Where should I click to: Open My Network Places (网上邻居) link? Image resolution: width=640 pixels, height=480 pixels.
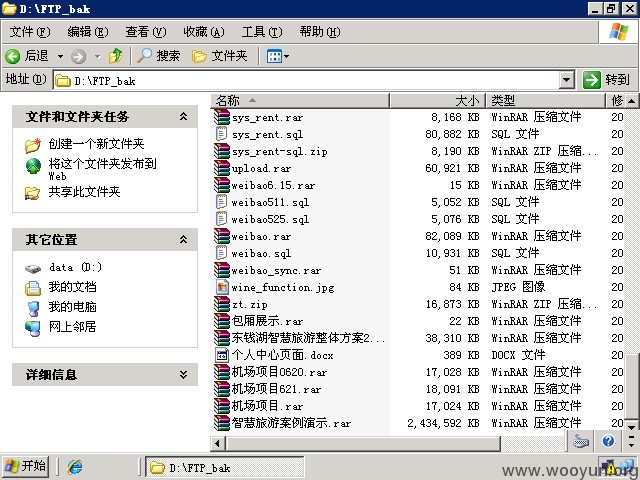[x=72, y=327]
